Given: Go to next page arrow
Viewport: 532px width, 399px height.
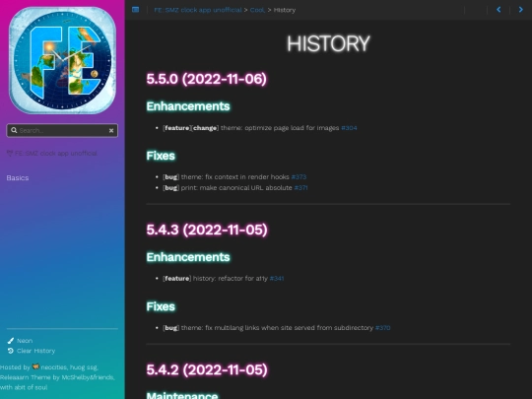Looking at the screenshot, I should click(x=521, y=10).
